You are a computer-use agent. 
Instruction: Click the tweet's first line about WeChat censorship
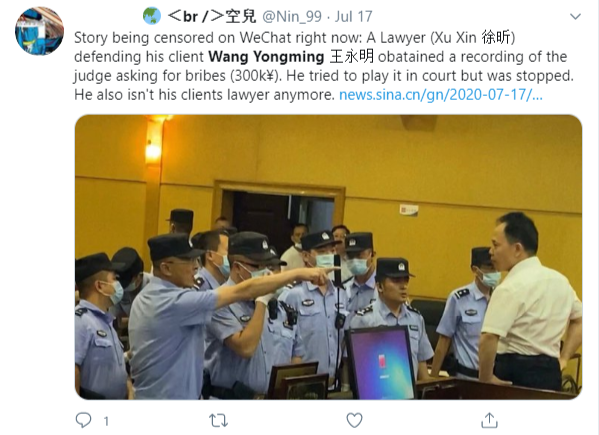(x=295, y=38)
